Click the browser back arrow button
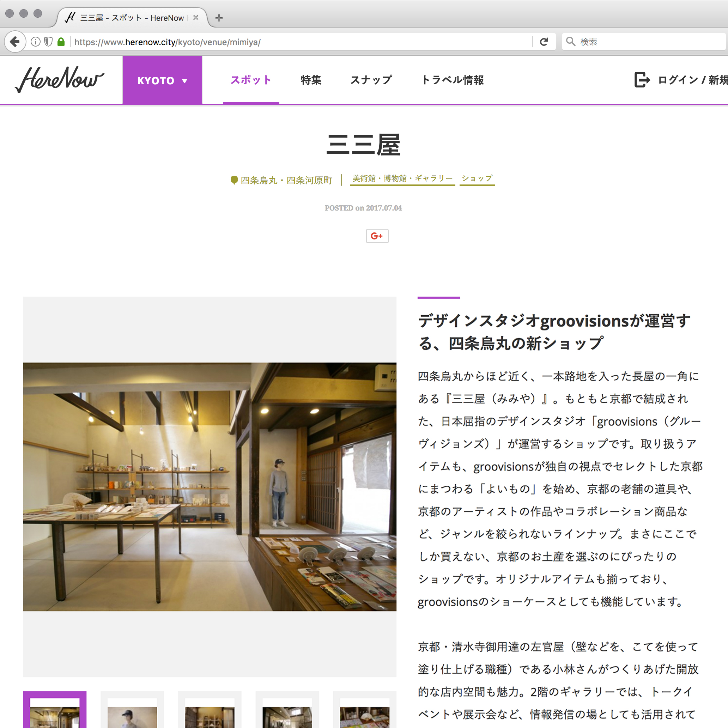The image size is (728, 728). 15,42
